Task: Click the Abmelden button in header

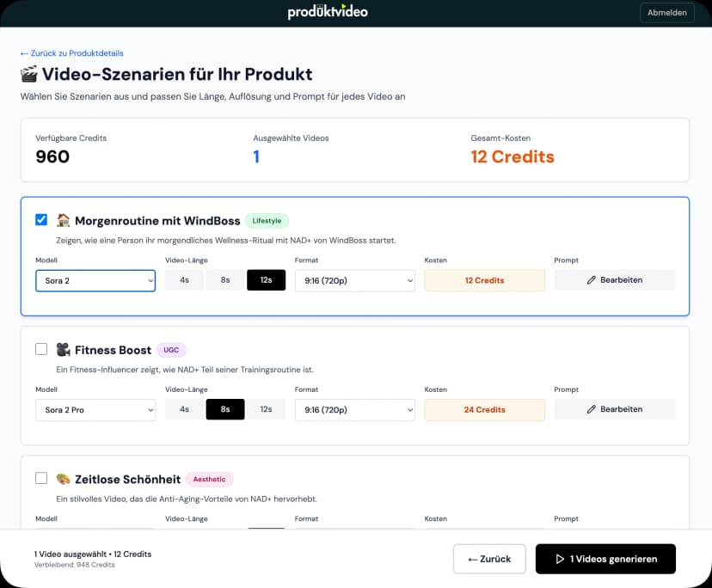Action: coord(666,13)
